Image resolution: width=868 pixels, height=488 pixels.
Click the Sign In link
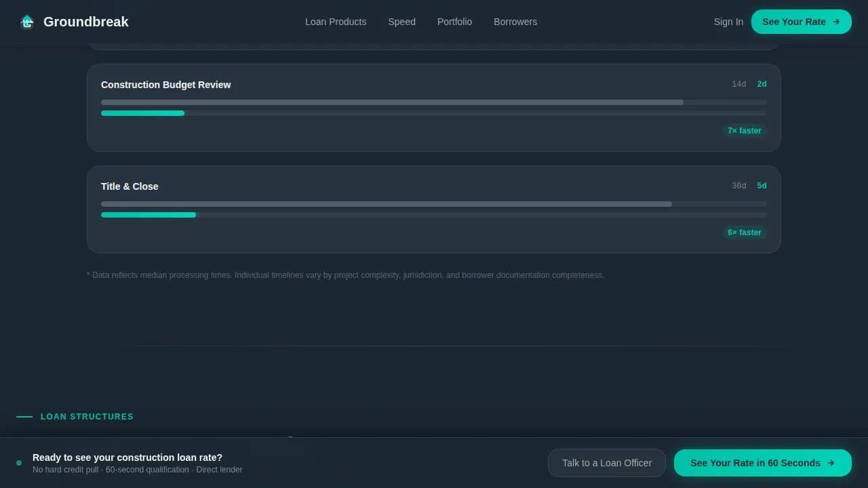(x=728, y=22)
